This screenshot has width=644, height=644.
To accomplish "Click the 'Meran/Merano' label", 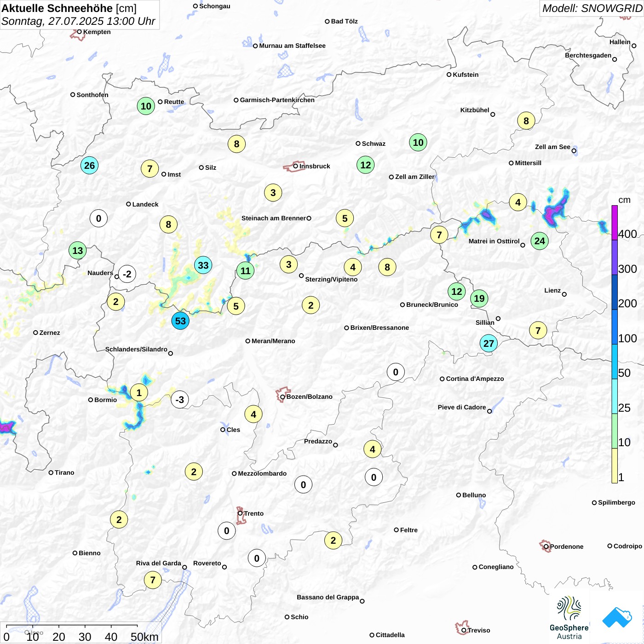I will [273, 341].
